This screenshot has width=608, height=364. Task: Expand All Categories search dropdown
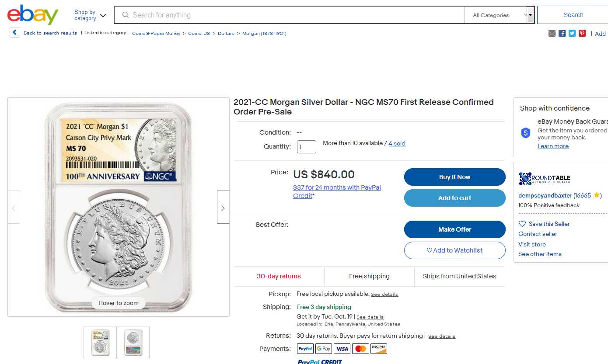tap(499, 15)
